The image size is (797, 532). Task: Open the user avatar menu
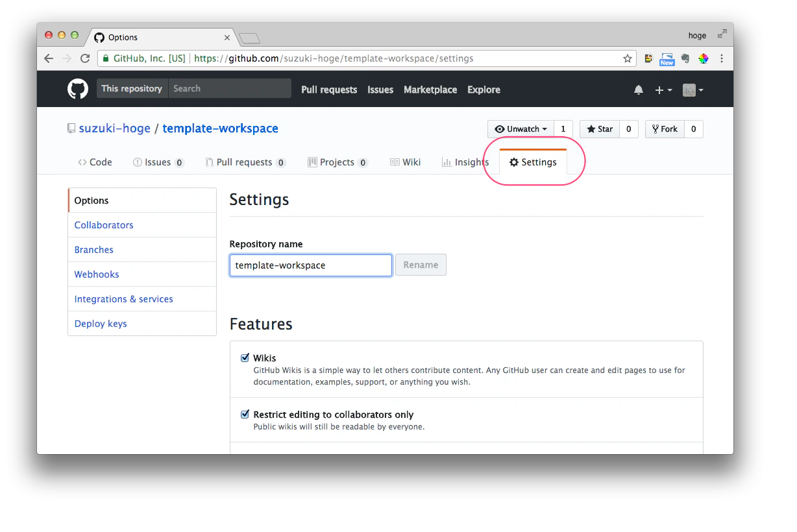pos(693,90)
